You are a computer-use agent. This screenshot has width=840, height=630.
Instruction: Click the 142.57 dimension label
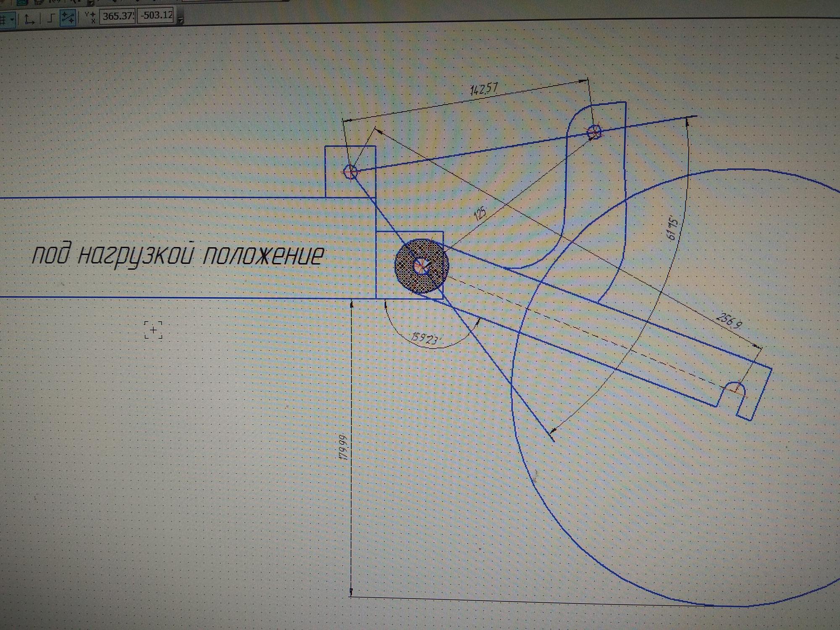coord(484,89)
